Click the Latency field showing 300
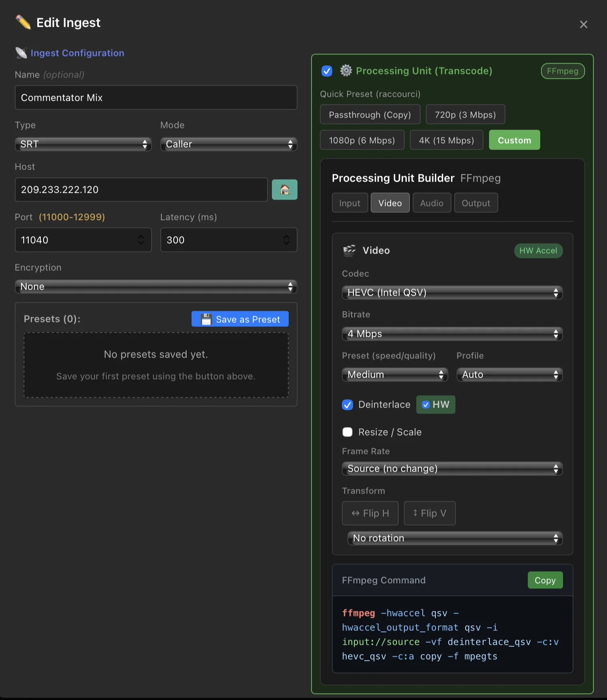The width and height of the screenshot is (607, 700). [229, 240]
